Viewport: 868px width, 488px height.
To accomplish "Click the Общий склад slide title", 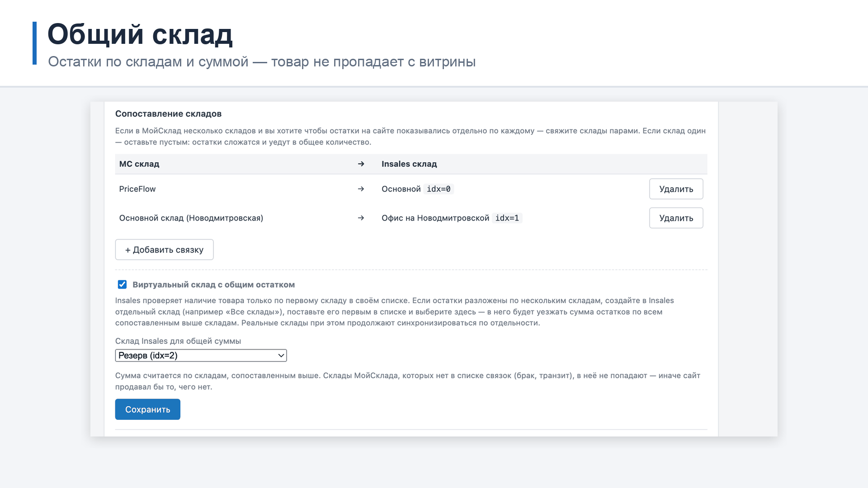I will tap(140, 34).
